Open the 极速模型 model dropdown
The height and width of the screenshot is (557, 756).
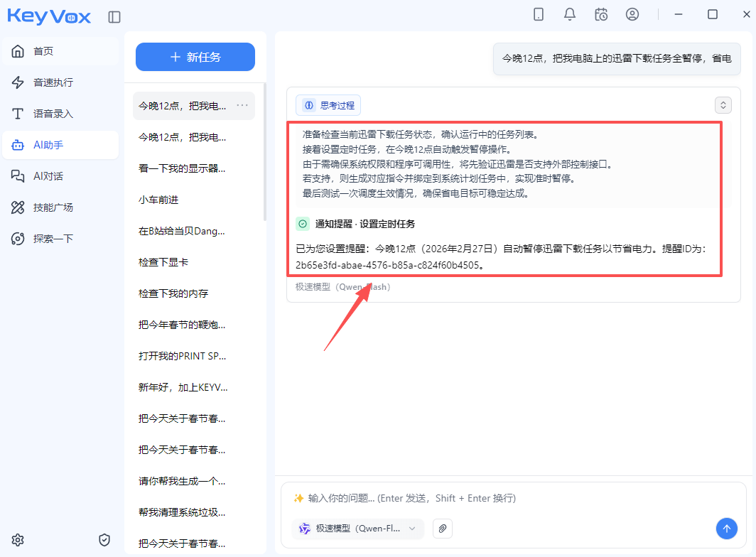357,529
